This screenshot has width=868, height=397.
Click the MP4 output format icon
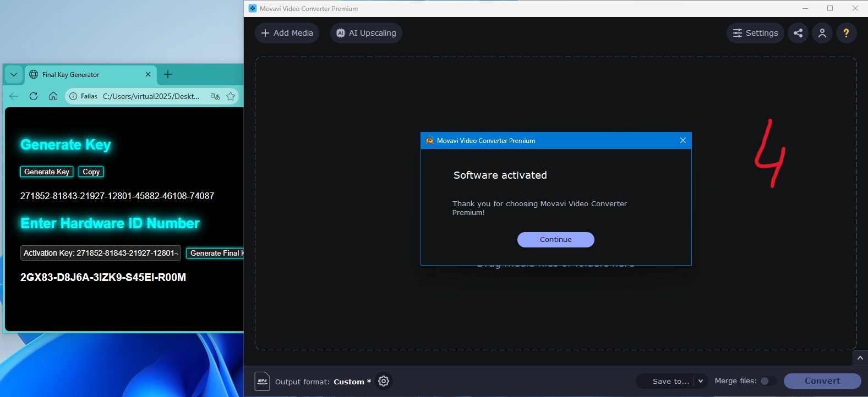(x=263, y=381)
